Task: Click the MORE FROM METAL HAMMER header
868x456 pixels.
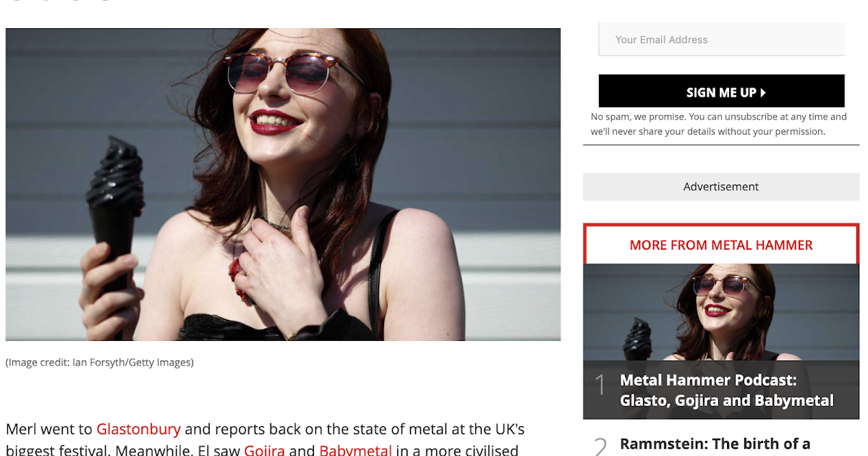Action: [x=721, y=245]
